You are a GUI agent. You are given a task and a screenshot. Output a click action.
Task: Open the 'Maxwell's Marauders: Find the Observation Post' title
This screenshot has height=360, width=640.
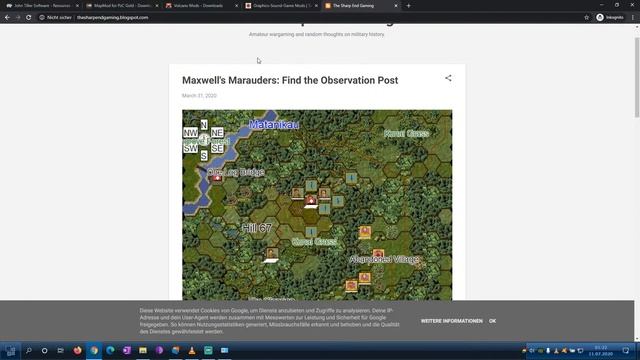[290, 80]
